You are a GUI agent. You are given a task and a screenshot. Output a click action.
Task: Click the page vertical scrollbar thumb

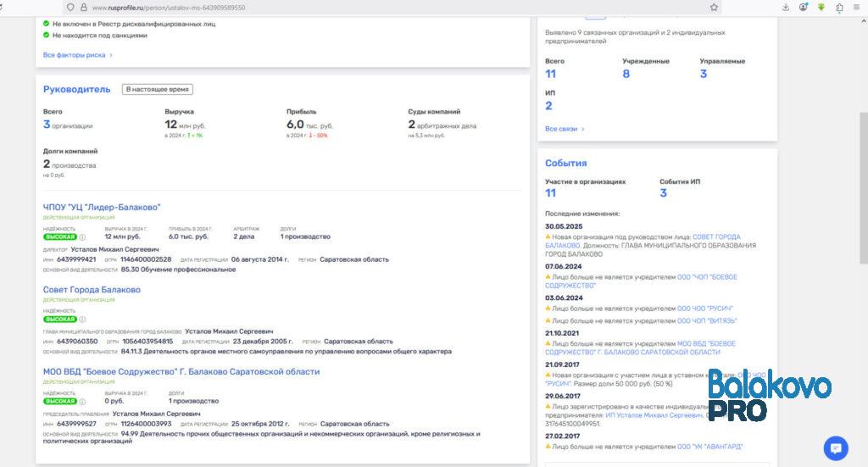864,188
